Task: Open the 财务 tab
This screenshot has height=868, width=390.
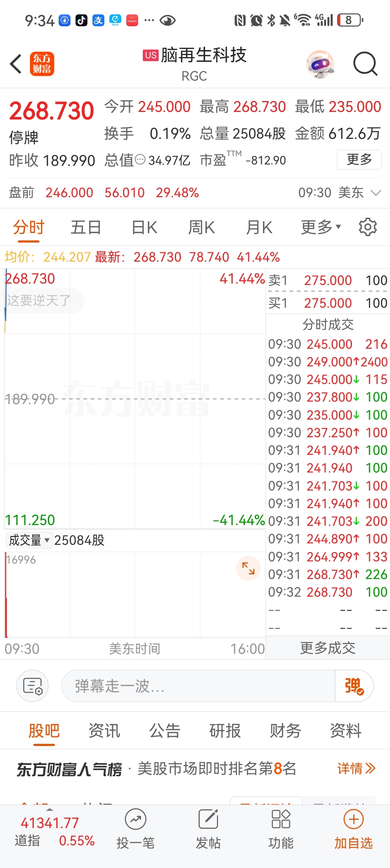Action: point(285,731)
